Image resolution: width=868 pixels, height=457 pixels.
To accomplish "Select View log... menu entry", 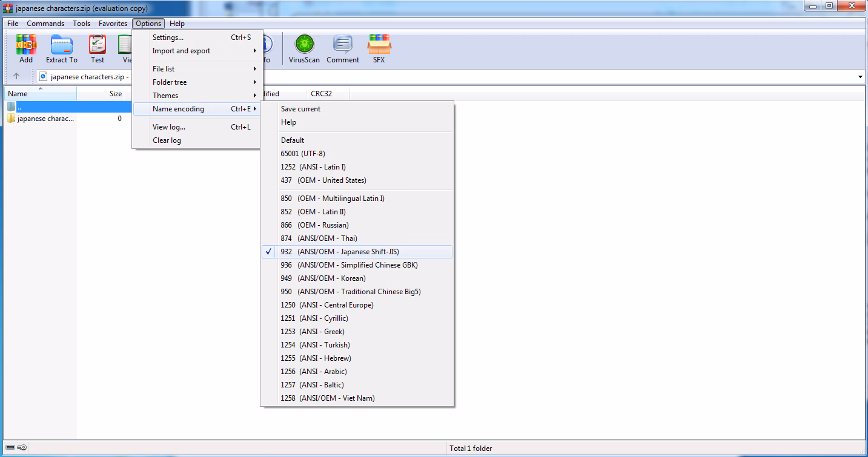I will coord(197,127).
